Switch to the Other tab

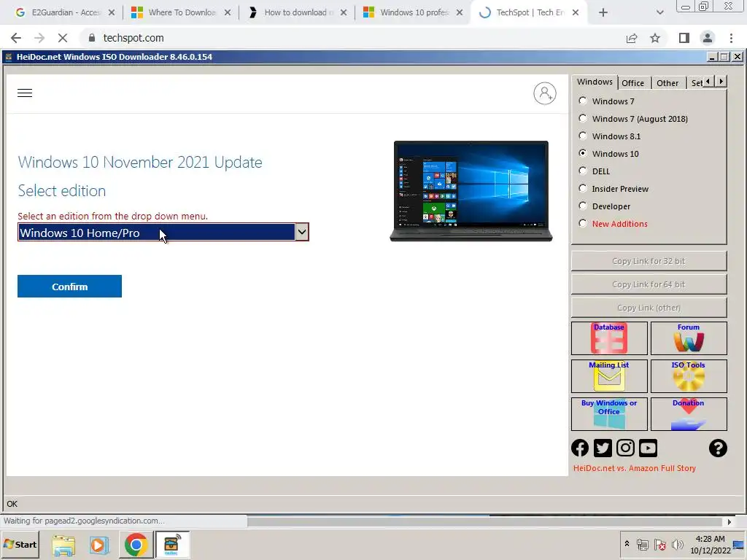pos(667,83)
